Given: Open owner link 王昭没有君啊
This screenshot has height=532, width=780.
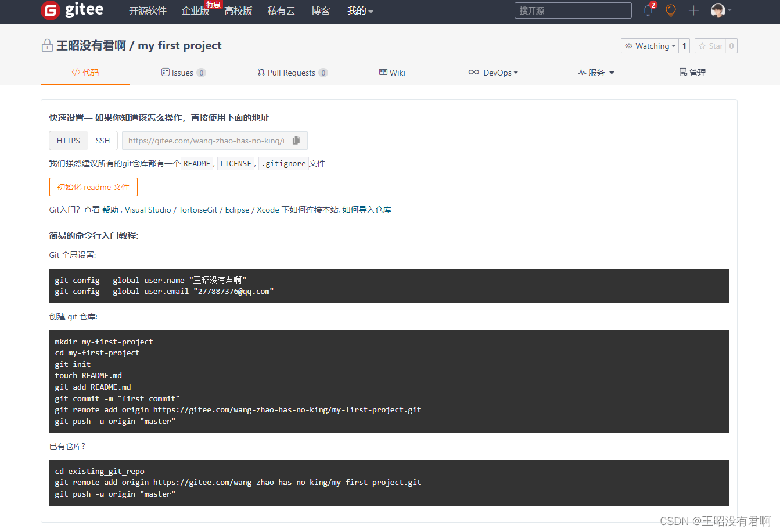Looking at the screenshot, I should (91, 45).
